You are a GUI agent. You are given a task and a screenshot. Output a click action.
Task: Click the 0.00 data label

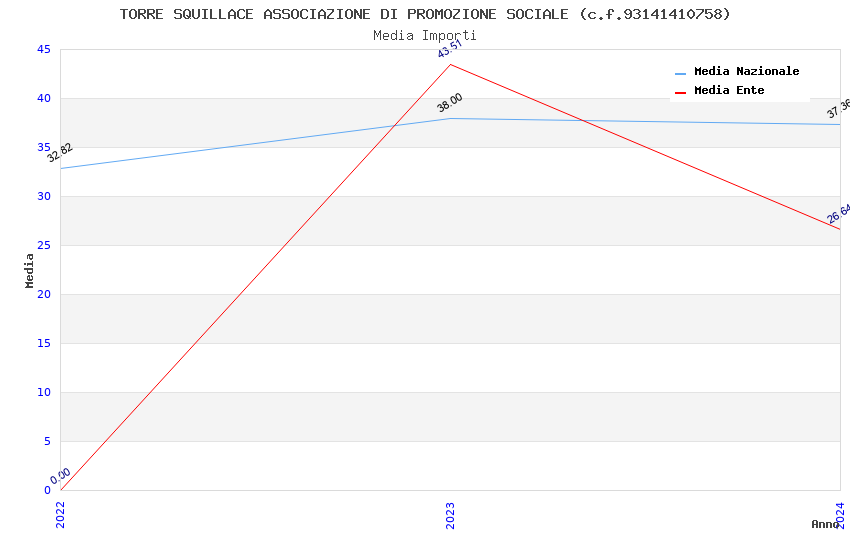60,476
